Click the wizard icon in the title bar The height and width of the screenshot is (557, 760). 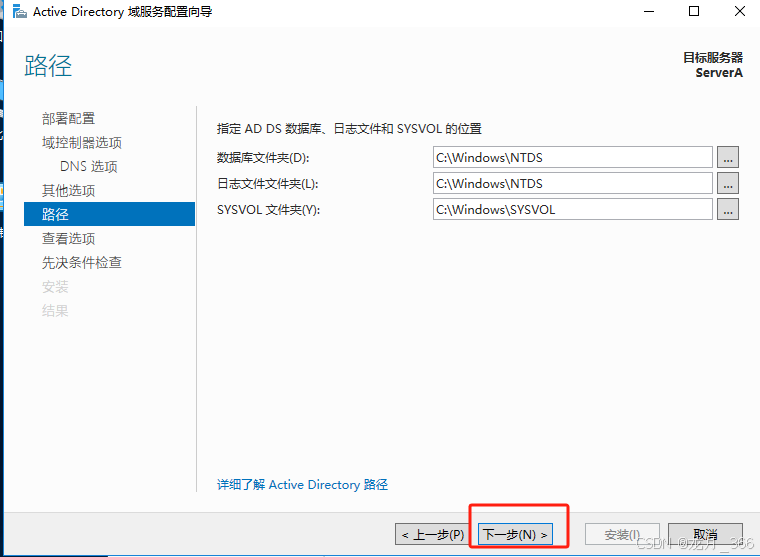[19, 11]
